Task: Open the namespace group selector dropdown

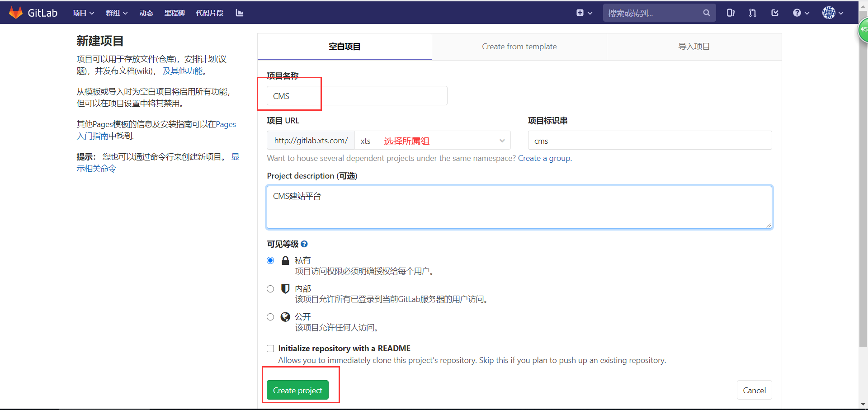Action: click(433, 141)
